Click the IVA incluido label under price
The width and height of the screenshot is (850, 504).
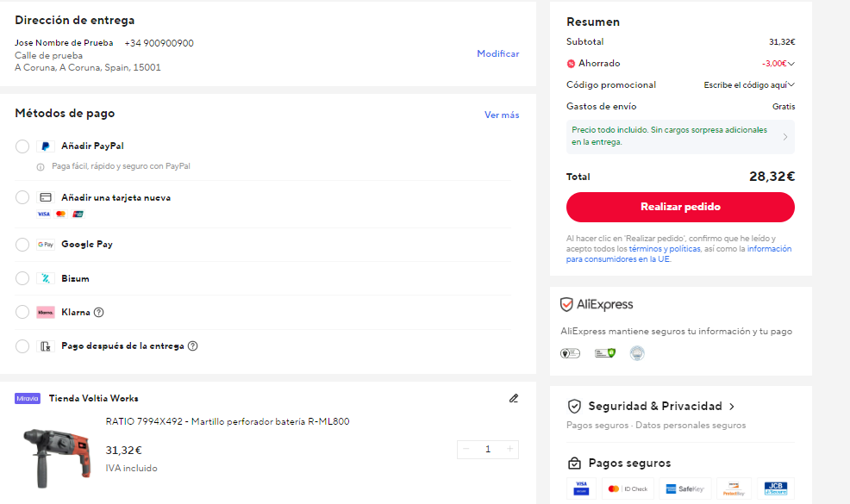click(x=132, y=468)
